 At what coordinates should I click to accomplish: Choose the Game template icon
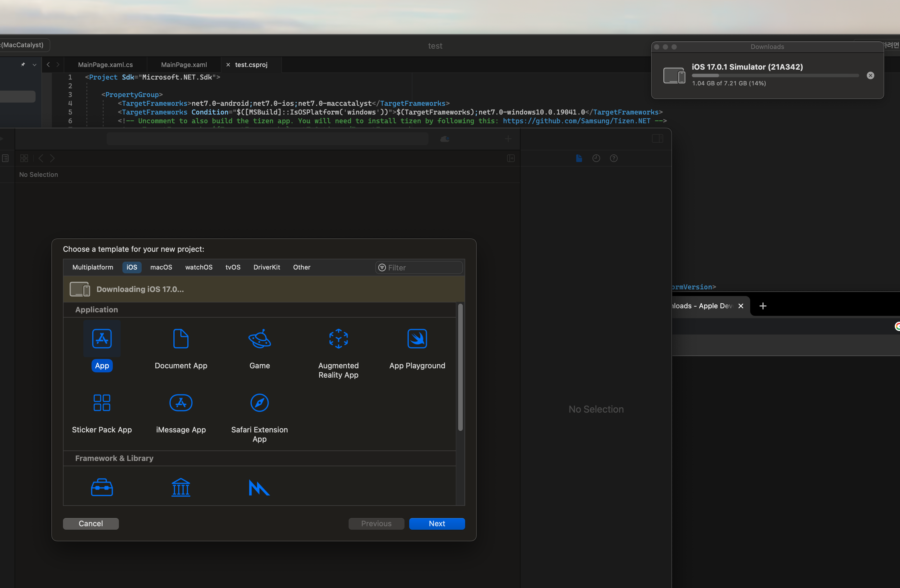click(x=259, y=338)
